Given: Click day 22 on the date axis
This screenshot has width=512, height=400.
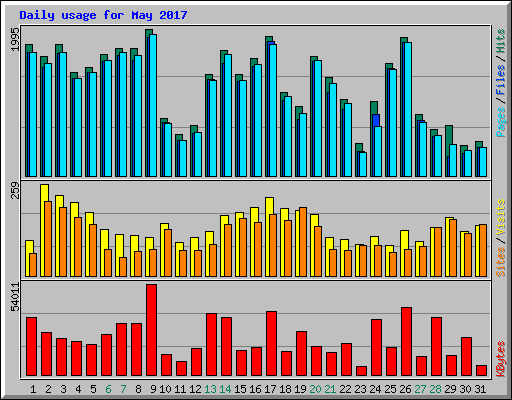Looking at the screenshot, I should click(345, 389).
